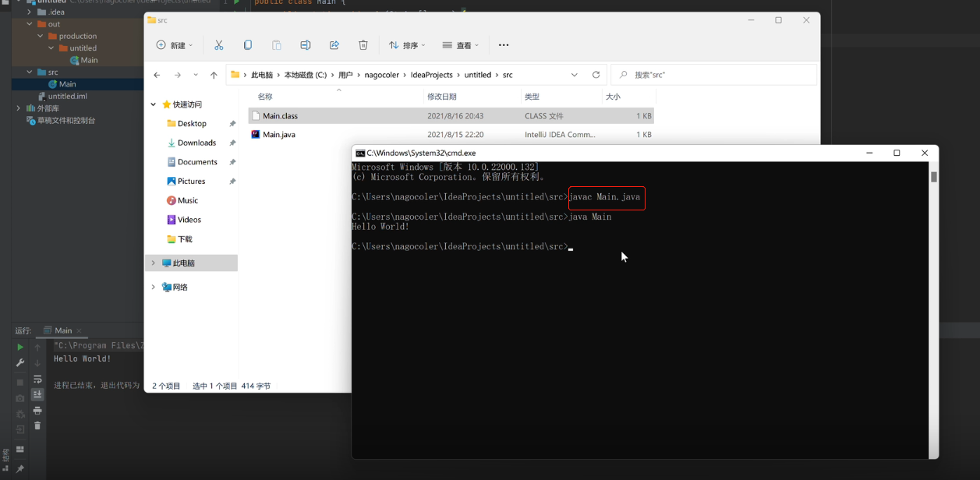980x480 pixels.
Task: Open the 查看 view dropdown
Action: click(461, 45)
